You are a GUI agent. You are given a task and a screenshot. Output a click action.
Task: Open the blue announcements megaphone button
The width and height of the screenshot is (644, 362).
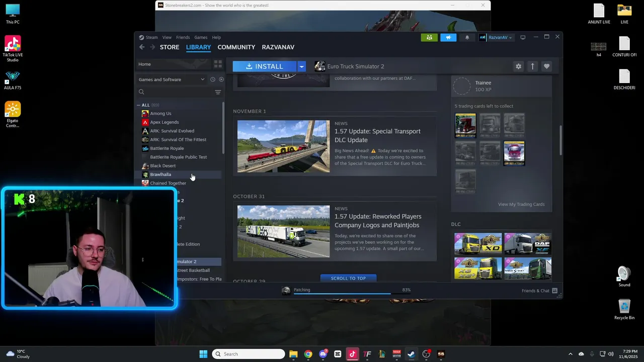448,37
